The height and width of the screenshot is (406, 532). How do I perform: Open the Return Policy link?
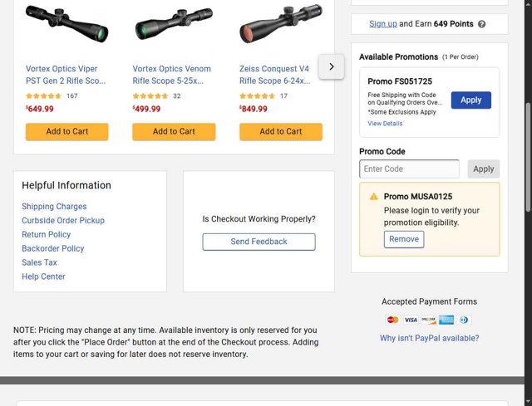coord(47,234)
